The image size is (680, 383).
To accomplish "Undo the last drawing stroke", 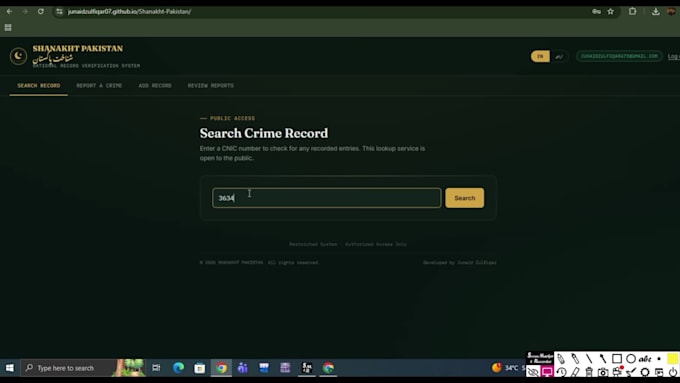I will 561,372.
